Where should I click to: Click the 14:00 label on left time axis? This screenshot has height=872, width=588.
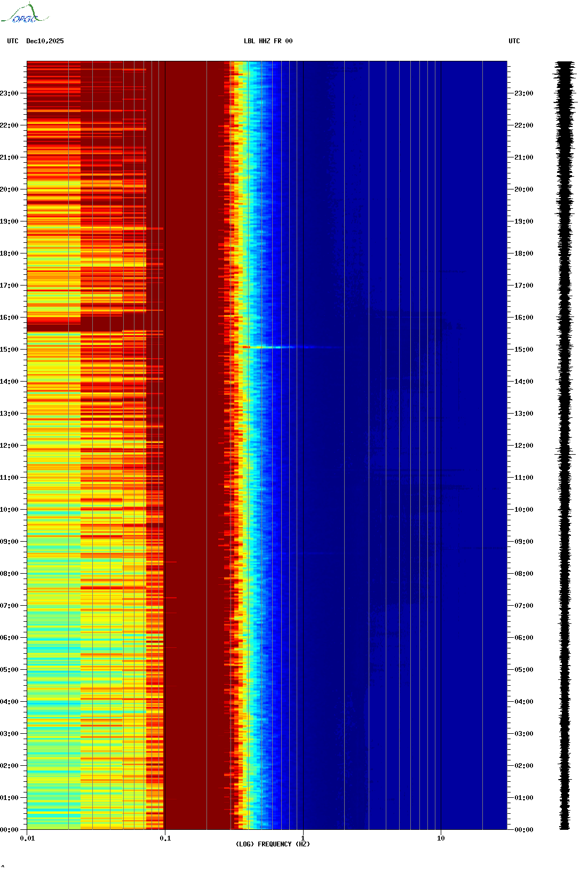click(x=9, y=382)
